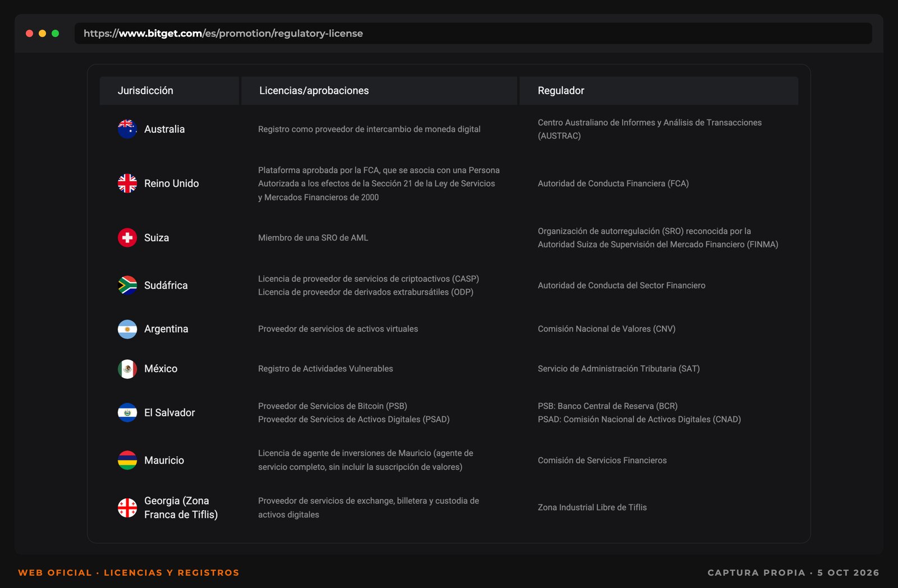Click 'Licencia de proveedor de derivados extrabursátiles (ODP)'
Viewport: 898px width, 588px height.
tap(365, 292)
